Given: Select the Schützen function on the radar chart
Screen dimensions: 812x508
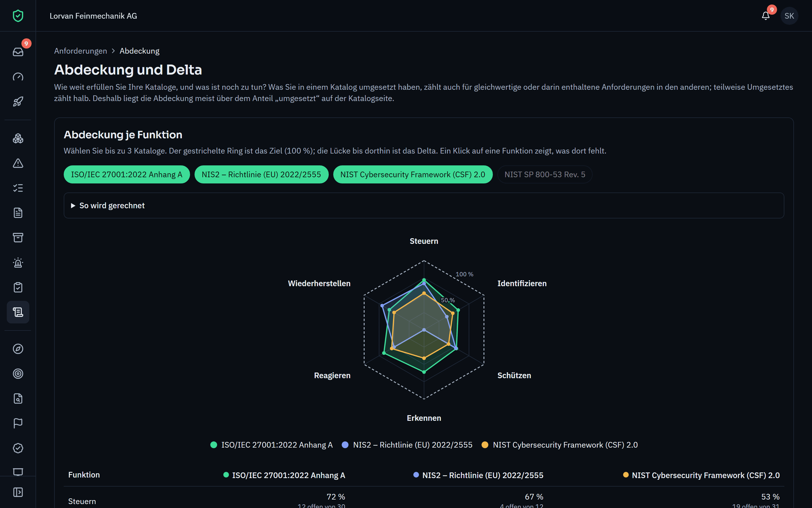Looking at the screenshot, I should click(x=514, y=375).
